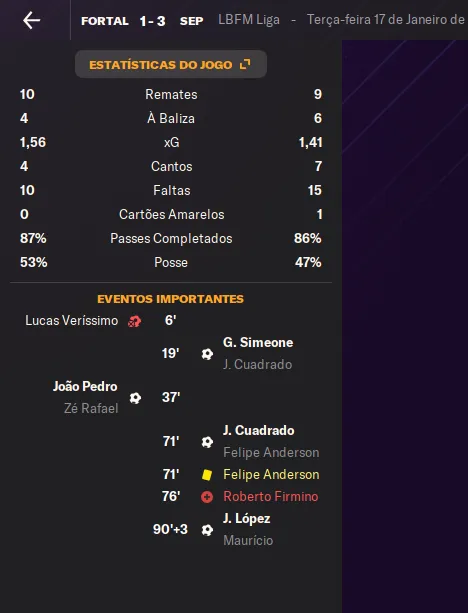Click the FORTAL 1-3 SEP scoreline

point(142,21)
